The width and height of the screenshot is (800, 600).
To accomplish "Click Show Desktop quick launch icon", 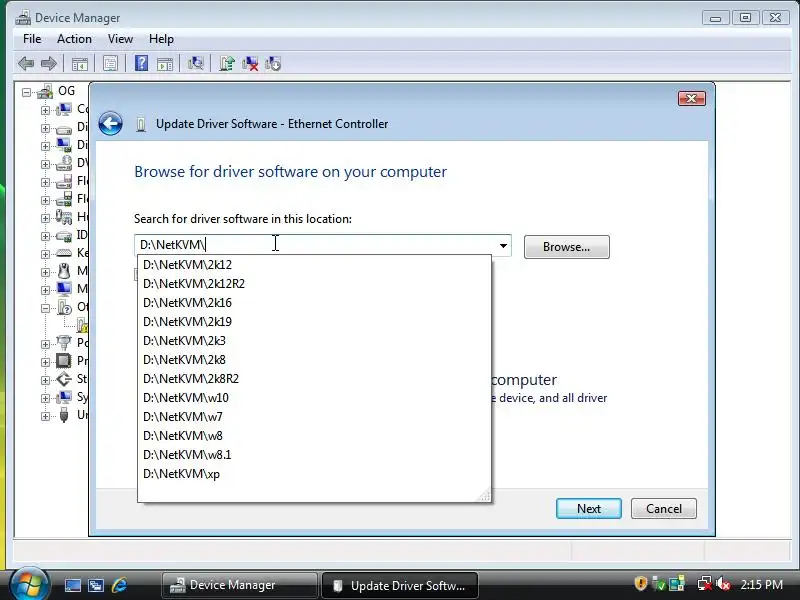I will tap(72, 585).
